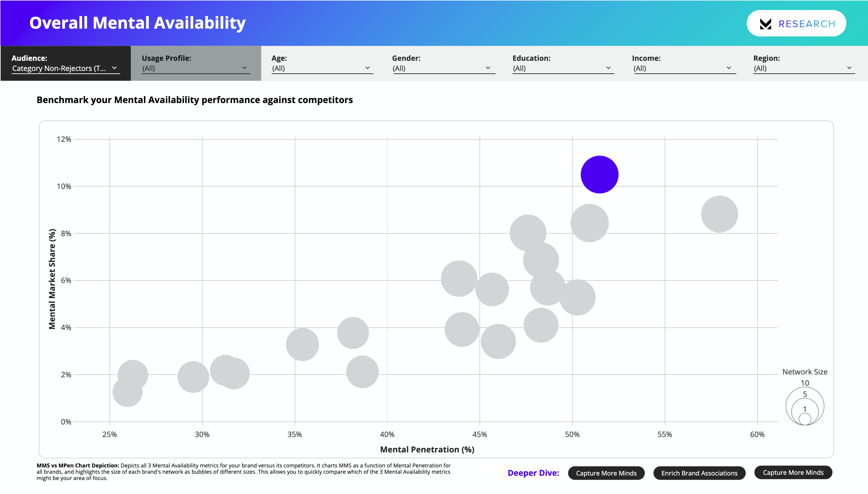Click the first Capture More Minds button

click(606, 473)
